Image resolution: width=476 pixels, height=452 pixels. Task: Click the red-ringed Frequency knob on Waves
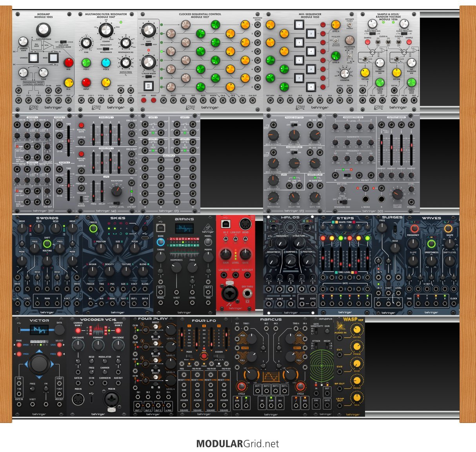coord(414,228)
